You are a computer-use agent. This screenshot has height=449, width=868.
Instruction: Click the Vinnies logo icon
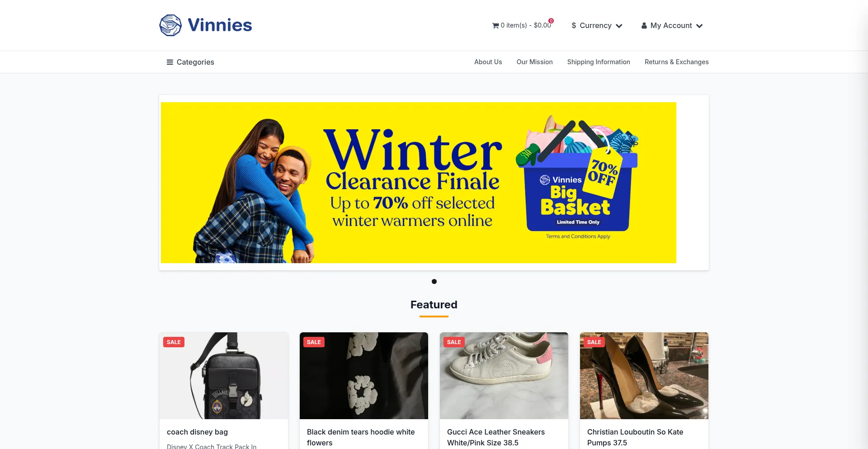click(170, 25)
